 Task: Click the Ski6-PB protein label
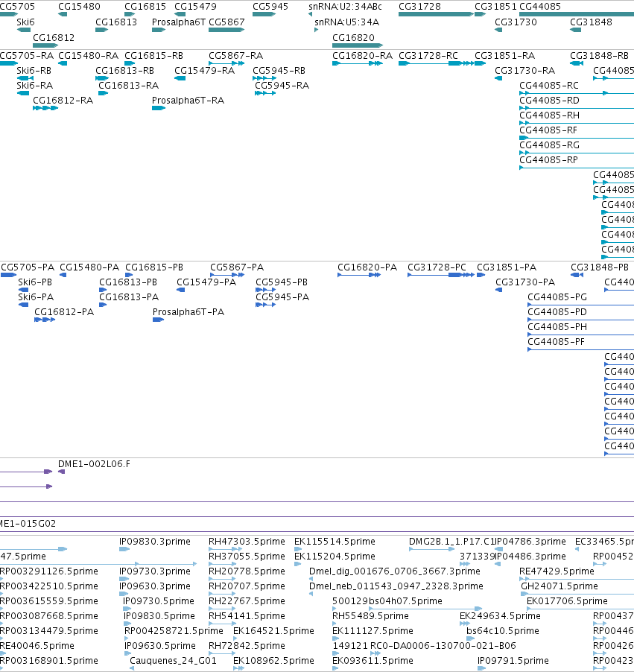coord(35,282)
